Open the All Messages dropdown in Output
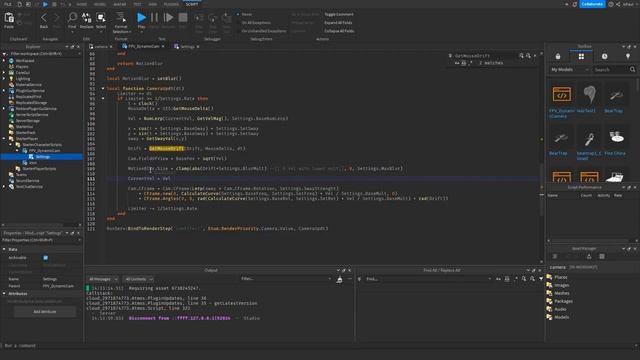This screenshot has width=640, height=360. point(103,279)
